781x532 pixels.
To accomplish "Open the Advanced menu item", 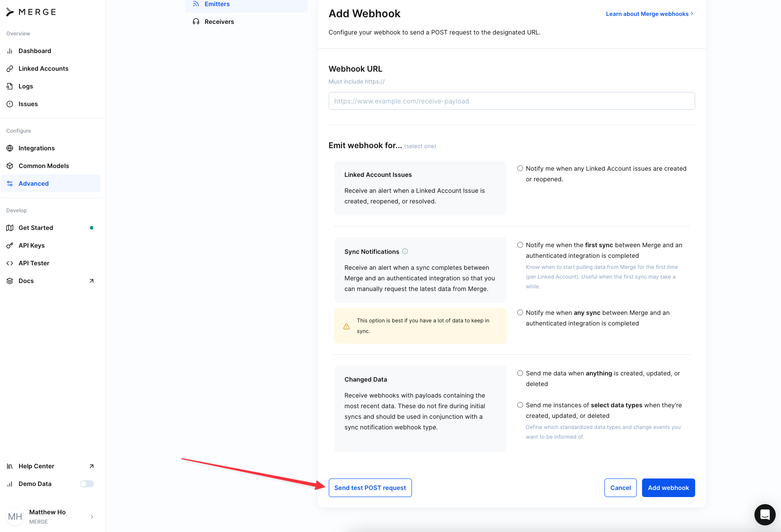I will tap(34, 184).
